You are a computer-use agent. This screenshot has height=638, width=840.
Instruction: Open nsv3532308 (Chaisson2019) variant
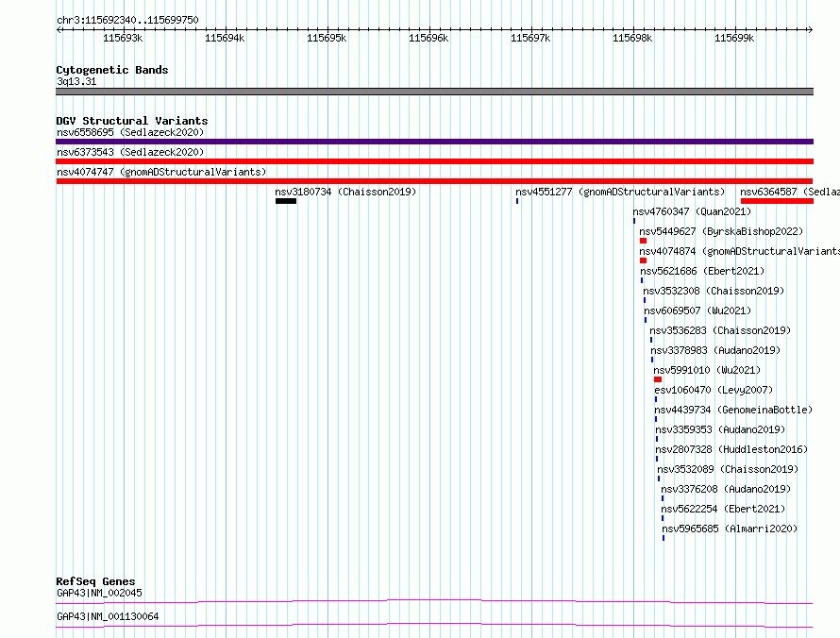tap(714, 291)
